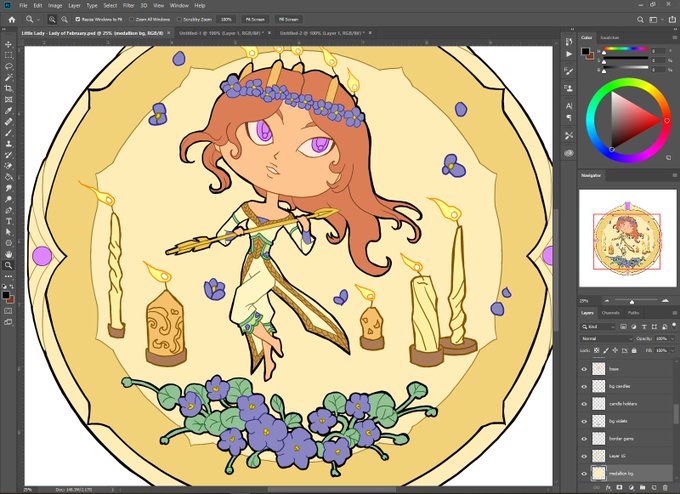Screen dimensions: 680x494
Task: Open the Fill dropdown arrow
Action: [673, 350]
